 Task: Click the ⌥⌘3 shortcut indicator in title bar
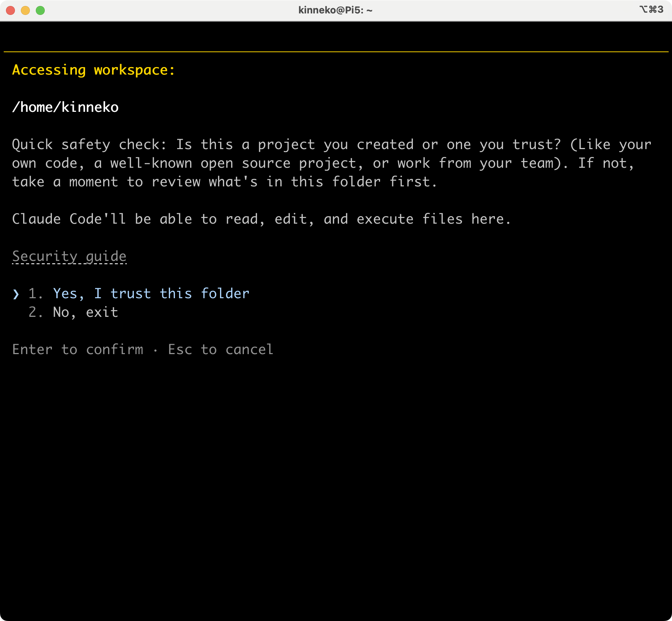pos(651,9)
